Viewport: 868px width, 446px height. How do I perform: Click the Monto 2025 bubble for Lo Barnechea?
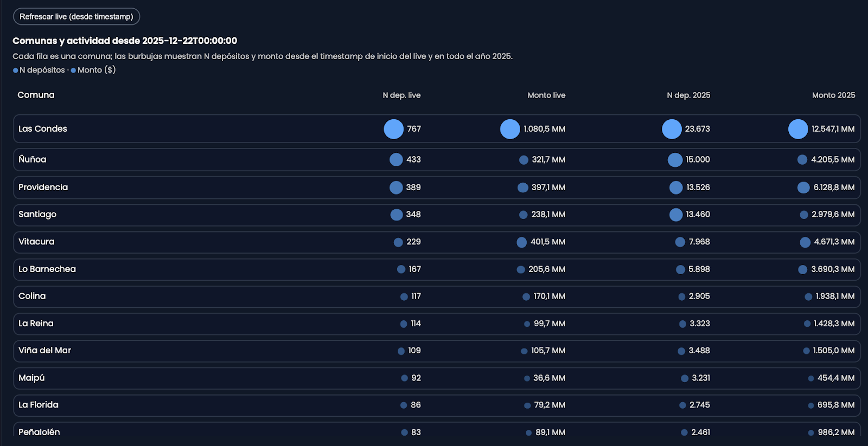click(802, 269)
